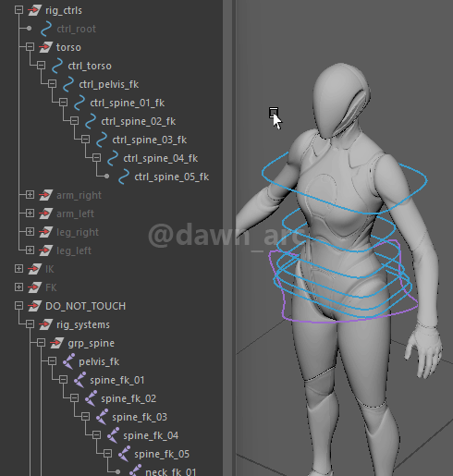This screenshot has height=476, width=453.
Task: Select DO_NOT_TOUCH row text
Action: coord(85,306)
